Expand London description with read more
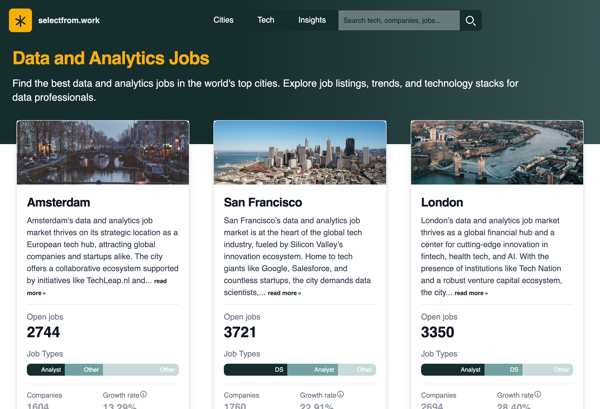The height and width of the screenshot is (409, 600). [471, 293]
